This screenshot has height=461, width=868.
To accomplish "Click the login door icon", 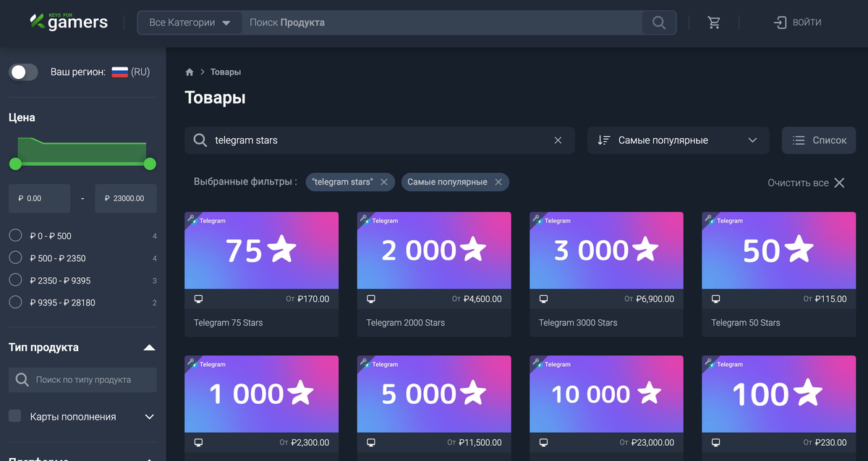I will (x=780, y=22).
